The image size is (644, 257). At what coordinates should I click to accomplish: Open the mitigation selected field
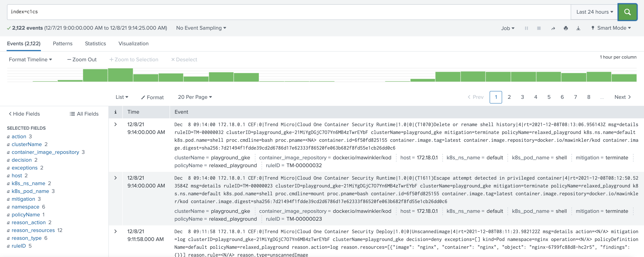coord(23,199)
